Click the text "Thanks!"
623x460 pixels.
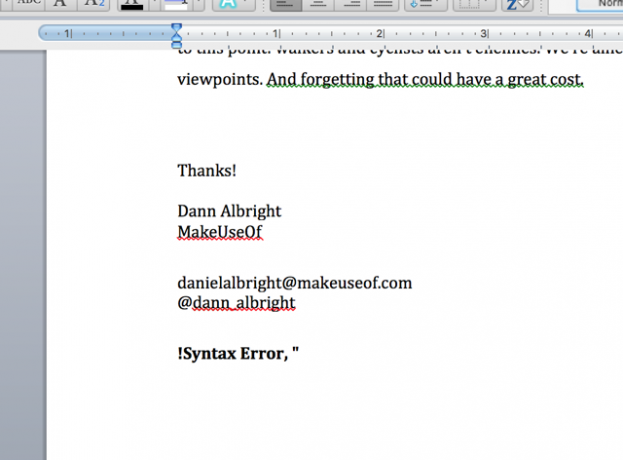[x=207, y=171]
